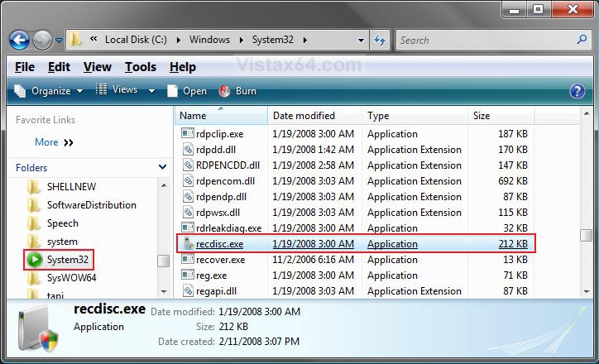
Task: Open the blue Help question-mark icon
Action: (577, 91)
